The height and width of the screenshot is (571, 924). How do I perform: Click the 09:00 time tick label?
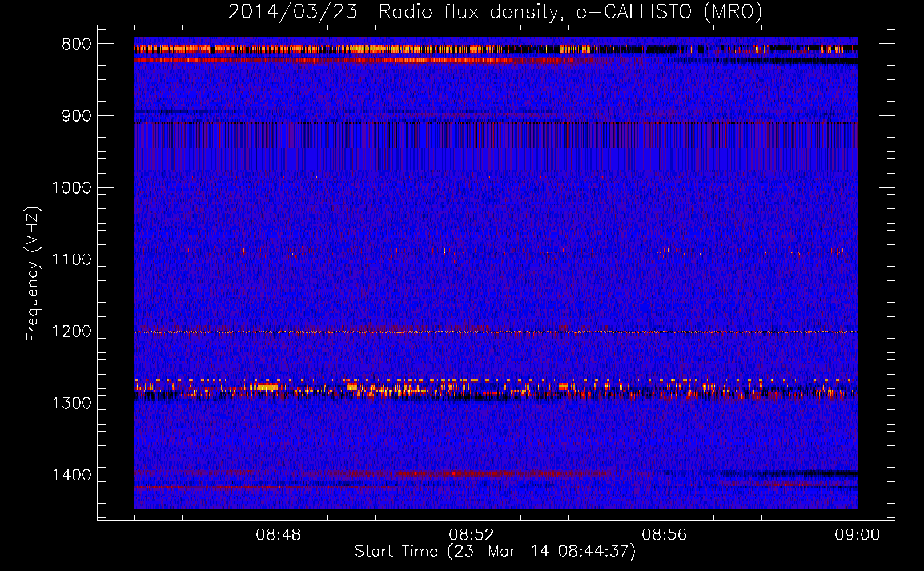[858, 535]
